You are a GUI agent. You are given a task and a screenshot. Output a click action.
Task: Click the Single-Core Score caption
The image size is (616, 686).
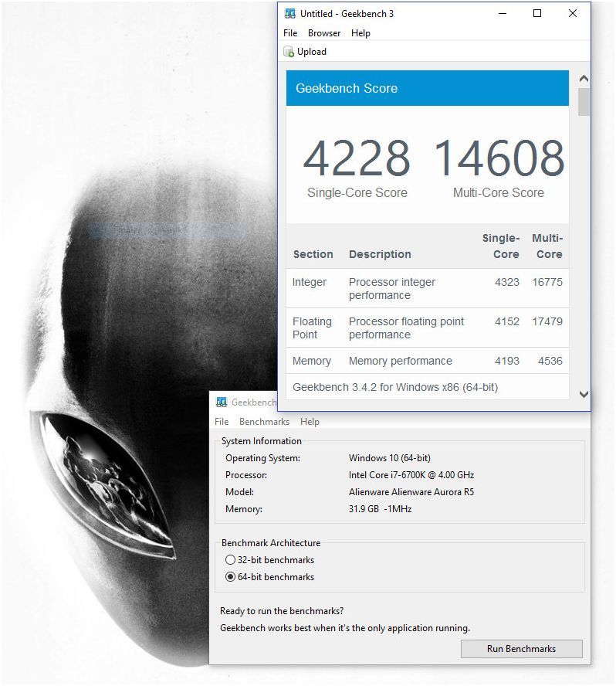pos(357,193)
